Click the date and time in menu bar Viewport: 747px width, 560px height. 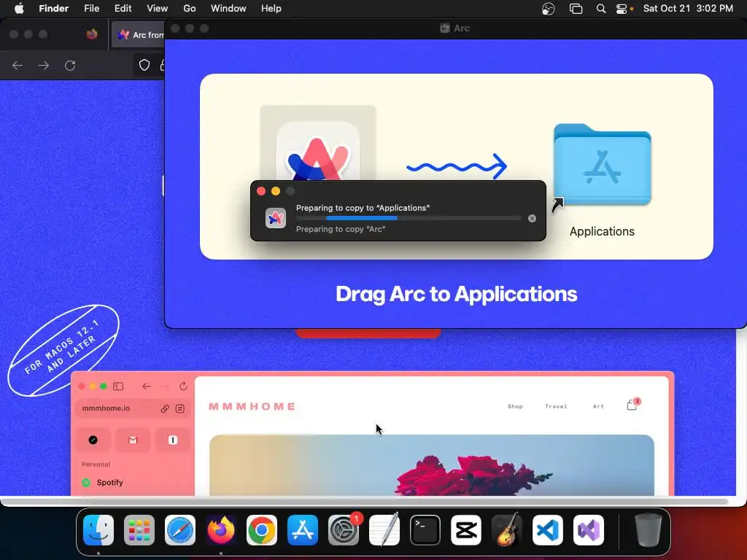[x=688, y=9]
